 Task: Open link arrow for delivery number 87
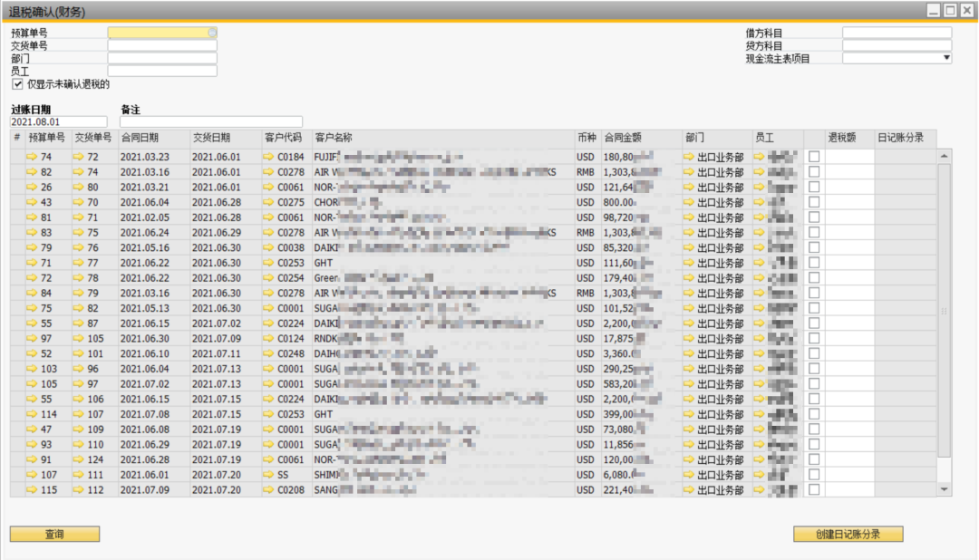(x=78, y=323)
